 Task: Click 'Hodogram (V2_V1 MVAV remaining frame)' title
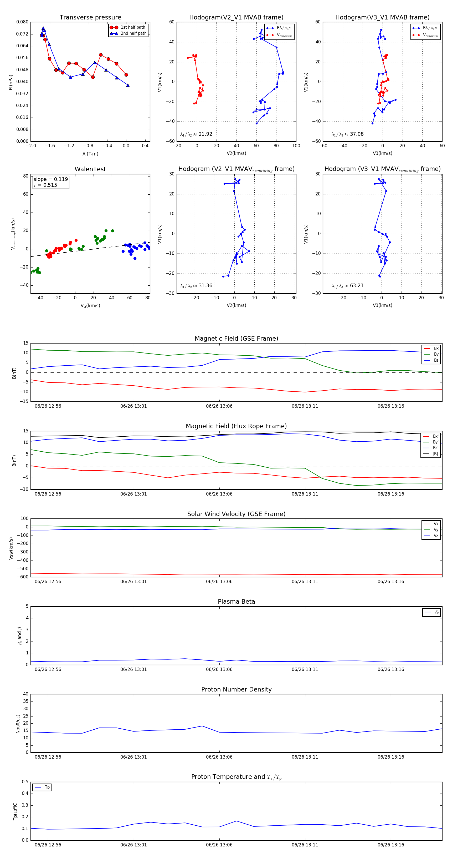(x=236, y=169)
